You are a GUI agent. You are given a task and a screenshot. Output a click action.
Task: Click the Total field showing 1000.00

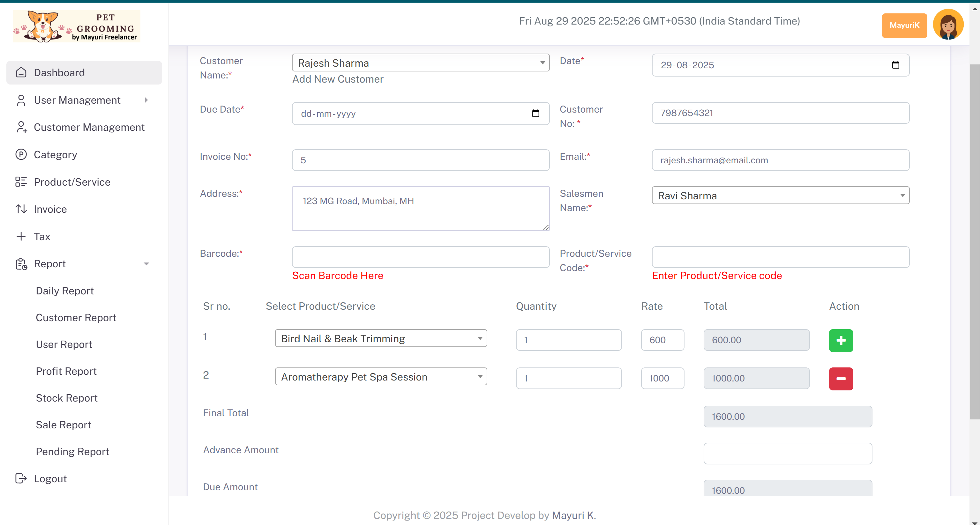[756, 378]
